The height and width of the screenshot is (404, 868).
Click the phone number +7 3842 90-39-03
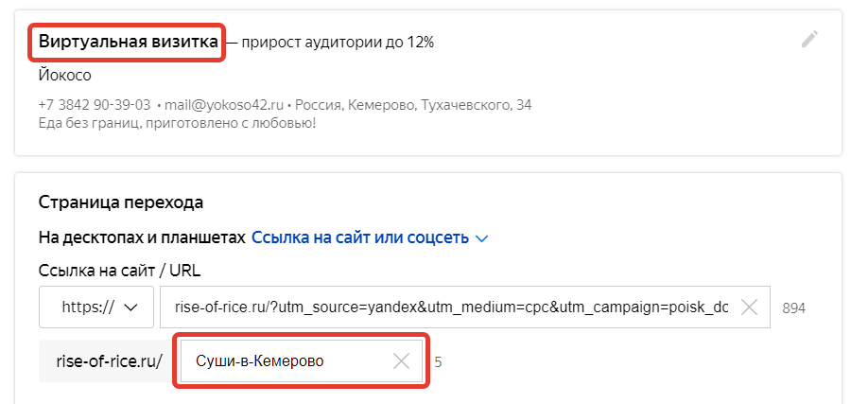coord(95,105)
